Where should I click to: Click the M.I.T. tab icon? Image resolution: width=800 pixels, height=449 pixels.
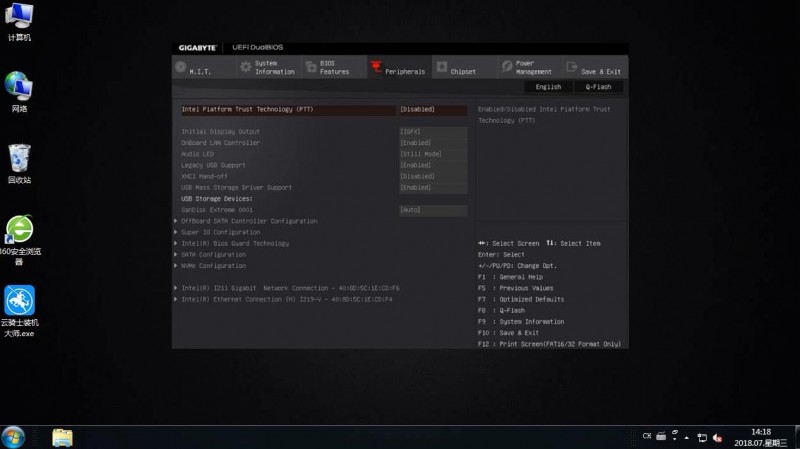point(181,67)
